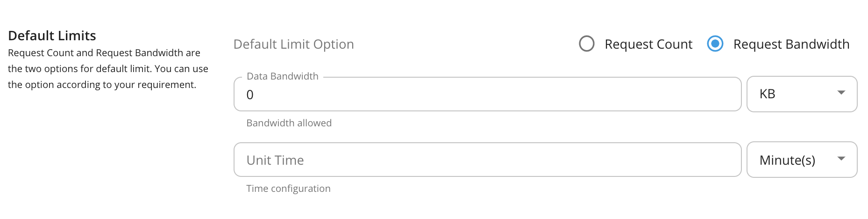Image resolution: width=868 pixels, height=219 pixels.
Task: Click the KB text in the unit selector
Action: pyautogui.click(x=768, y=94)
